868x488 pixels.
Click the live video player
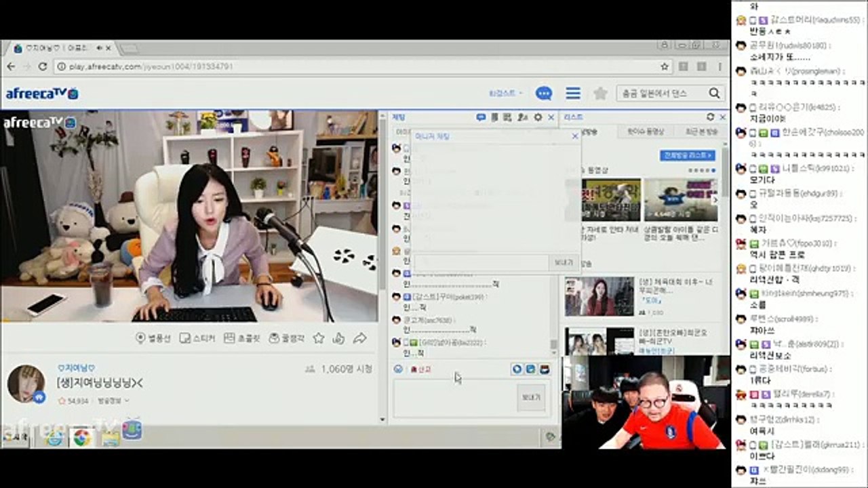pyautogui.click(x=189, y=216)
